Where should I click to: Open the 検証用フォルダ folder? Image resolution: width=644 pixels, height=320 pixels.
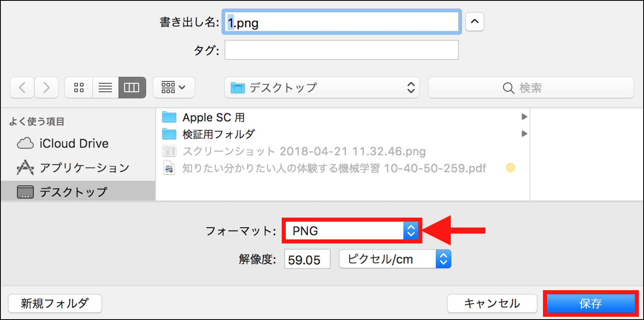pos(219,134)
